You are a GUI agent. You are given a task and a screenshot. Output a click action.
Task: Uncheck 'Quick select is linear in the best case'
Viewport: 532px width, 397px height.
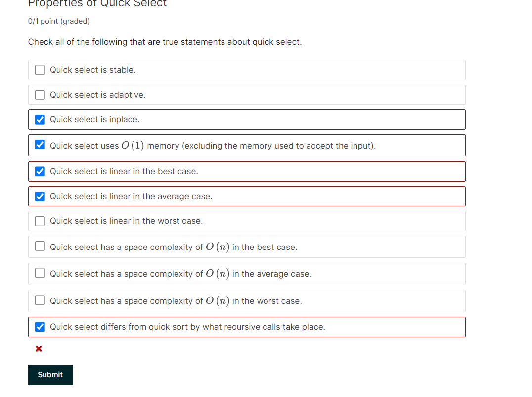pyautogui.click(x=40, y=171)
